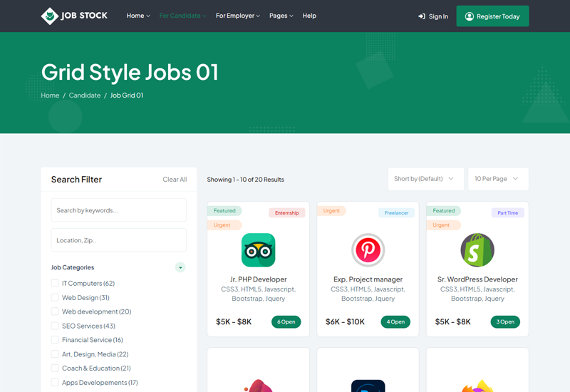Click the Job Grid 01 breadcrumb text

(127, 96)
